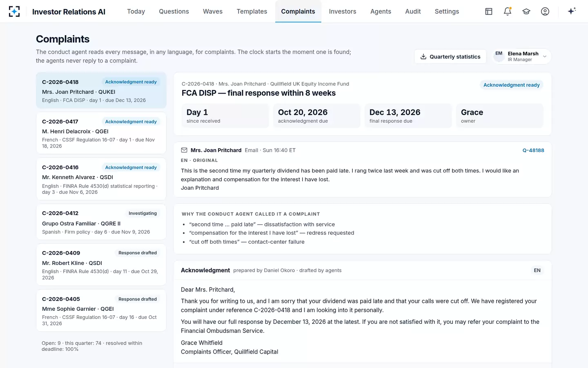Screen dimensions: 588x368
Task: Click into the acknowledgment draft letter body
Action: pyautogui.click(x=363, y=321)
